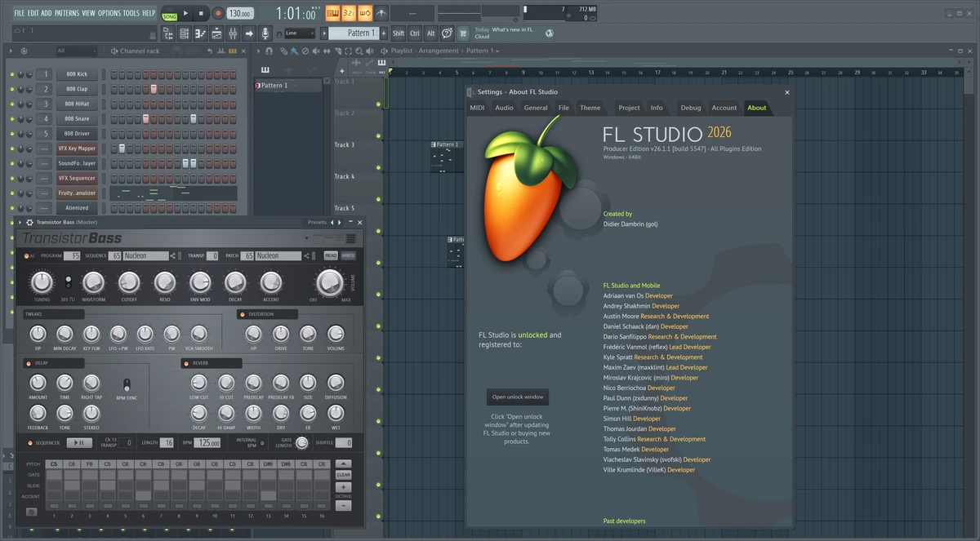The image size is (980, 541).
Task: Click the Play button in transport bar
Action: (x=185, y=14)
